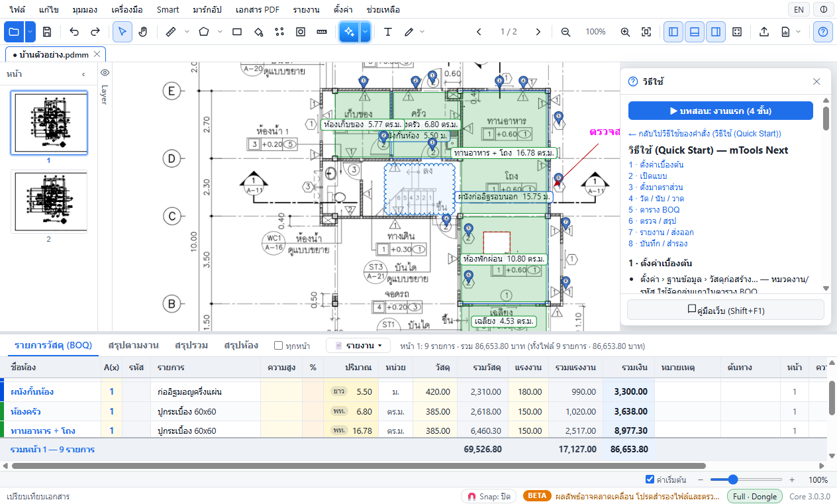The image size is (837, 504).
Task: Uncheck the ค่าเริ่มต้น checkbox
Action: (x=650, y=479)
